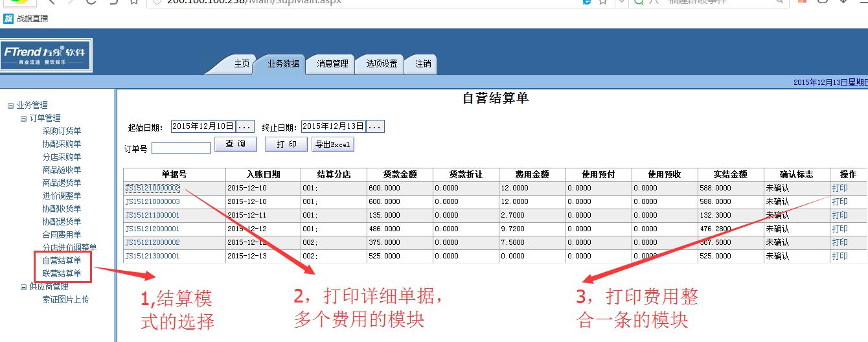Viewport: 868px width, 342px height.
Task: Collapse the 订单管理 tree node
Action: [23, 119]
